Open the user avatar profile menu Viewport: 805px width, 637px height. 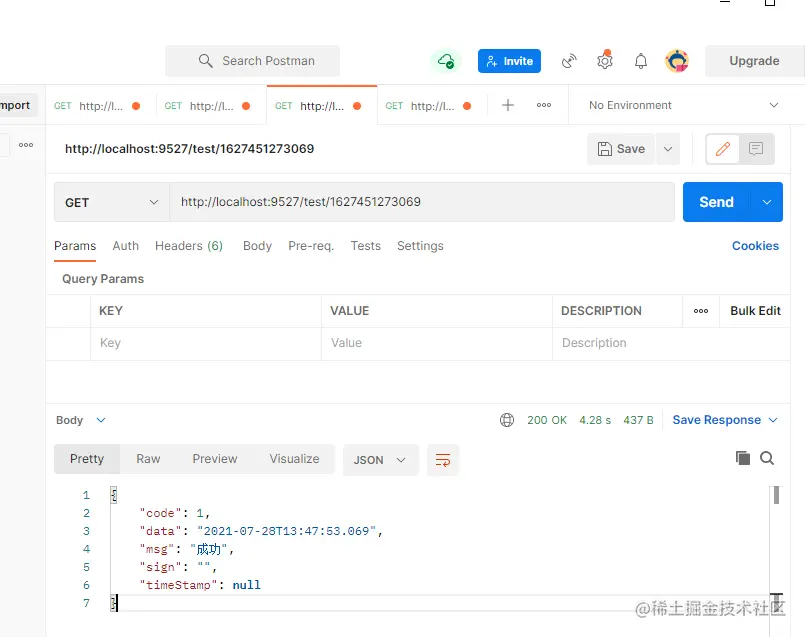coord(677,61)
